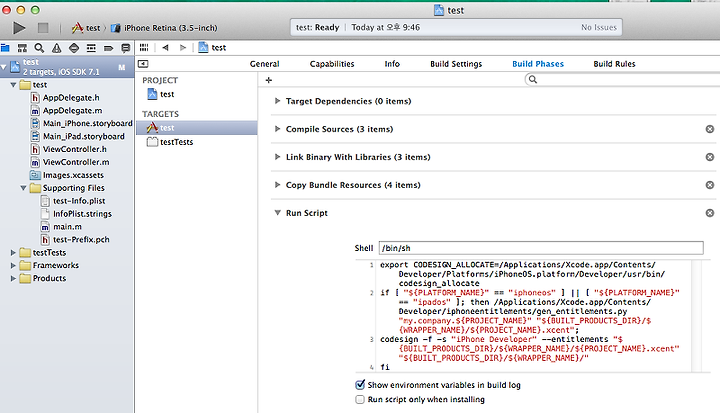Open the Project navigator icon

click(x=6, y=48)
